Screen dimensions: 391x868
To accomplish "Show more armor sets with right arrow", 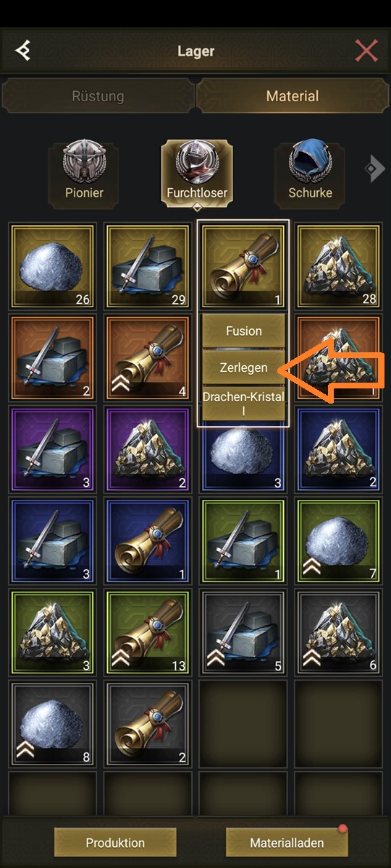I will tap(374, 169).
